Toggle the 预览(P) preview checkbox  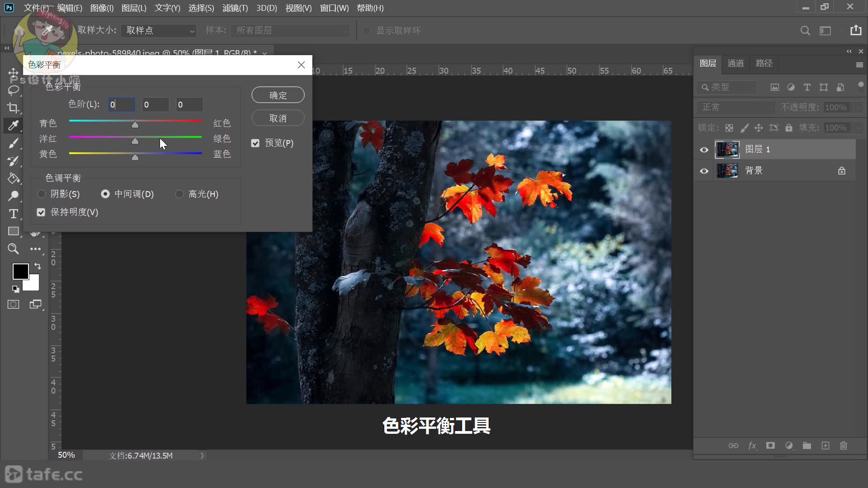point(255,143)
